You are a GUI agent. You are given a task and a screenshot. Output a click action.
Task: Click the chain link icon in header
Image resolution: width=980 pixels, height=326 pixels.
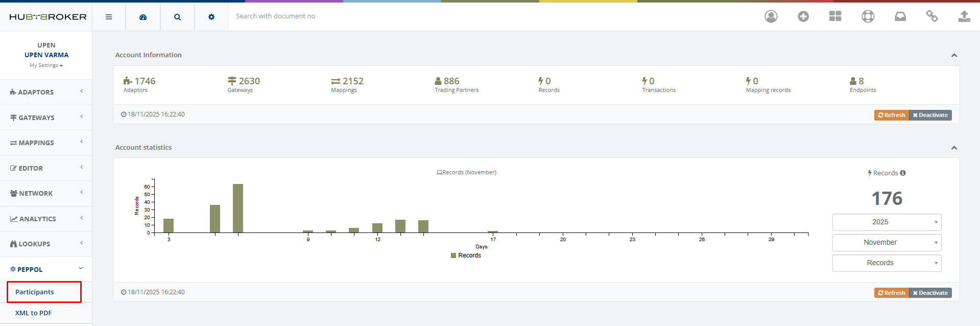932,16
